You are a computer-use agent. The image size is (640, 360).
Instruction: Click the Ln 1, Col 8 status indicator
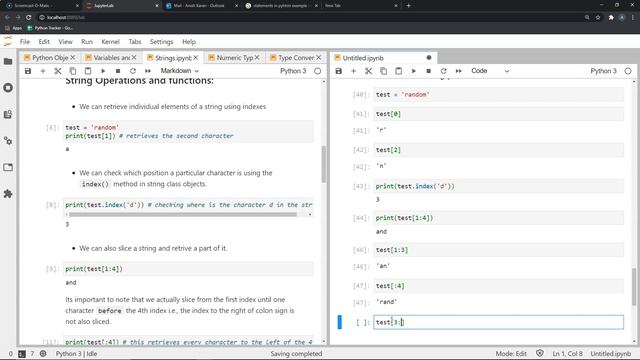568,354
